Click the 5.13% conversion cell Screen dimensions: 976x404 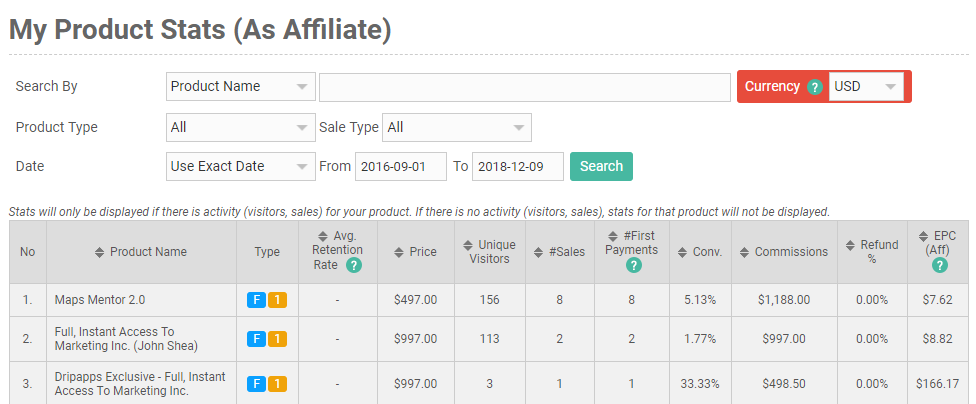click(700, 300)
